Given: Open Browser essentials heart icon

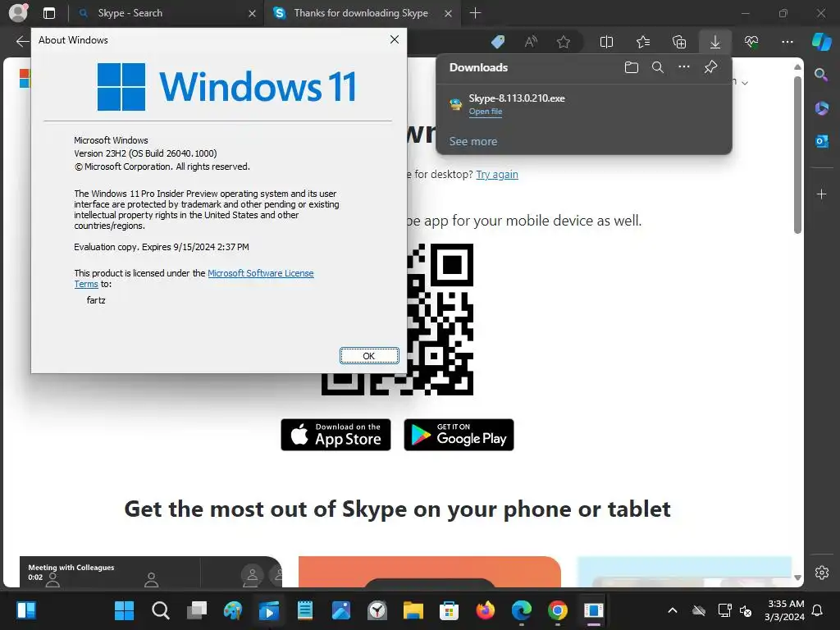Looking at the screenshot, I should [x=751, y=42].
